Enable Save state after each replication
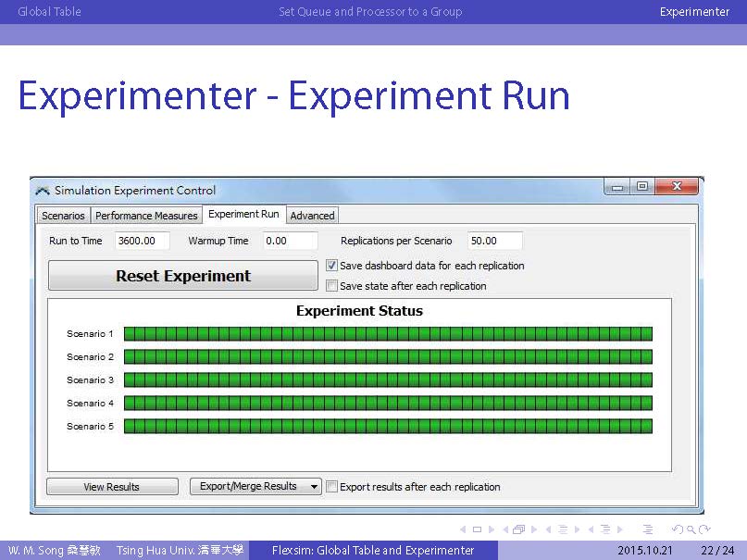The width and height of the screenshot is (747, 560). tap(332, 286)
